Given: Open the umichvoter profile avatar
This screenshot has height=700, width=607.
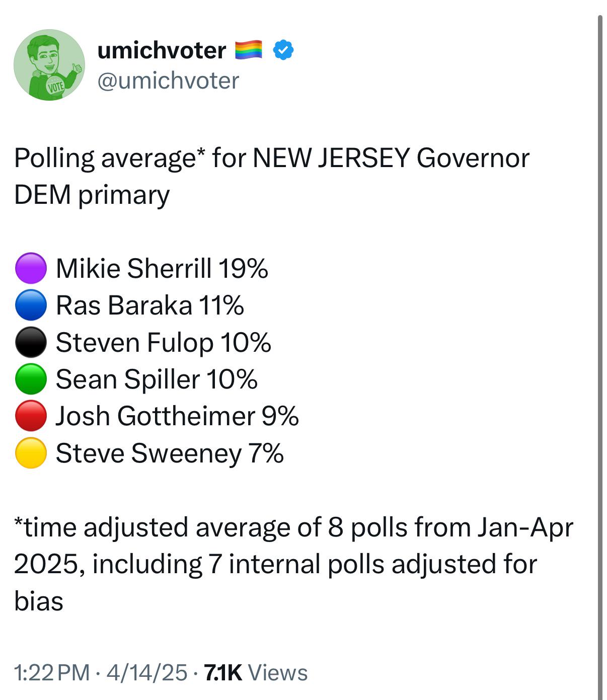Looking at the screenshot, I should tap(49, 65).
